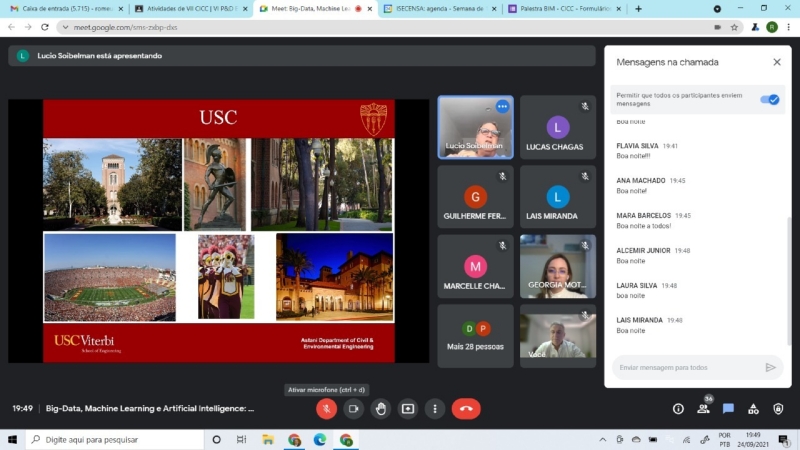The image size is (800, 450).
Task: Open host controls lock icon
Action: click(778, 409)
